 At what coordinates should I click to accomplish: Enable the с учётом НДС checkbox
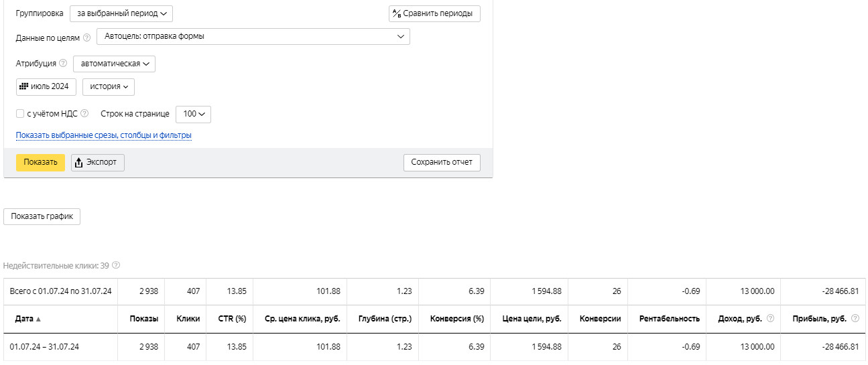(x=20, y=114)
